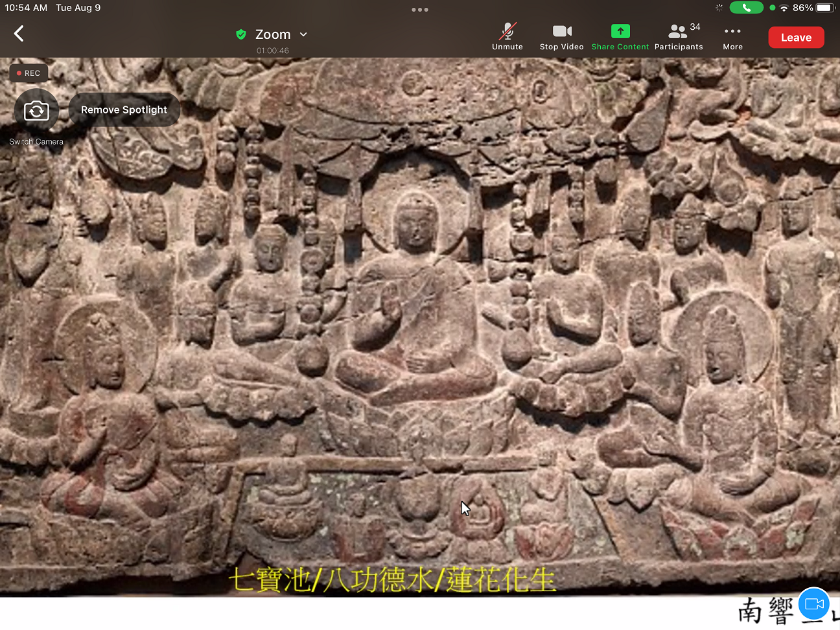Tap the blue floating camera button
Image resolution: width=840 pixels, height=630 pixels.
click(814, 604)
